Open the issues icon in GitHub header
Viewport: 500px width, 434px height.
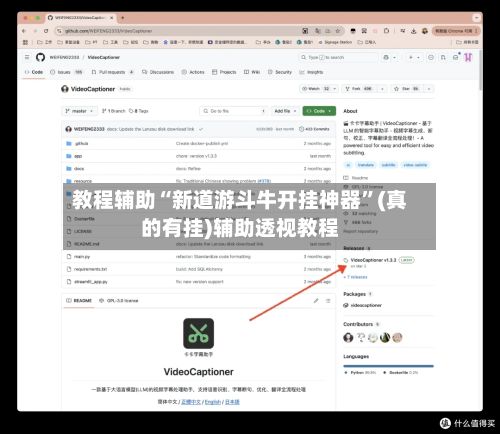pos(431,57)
